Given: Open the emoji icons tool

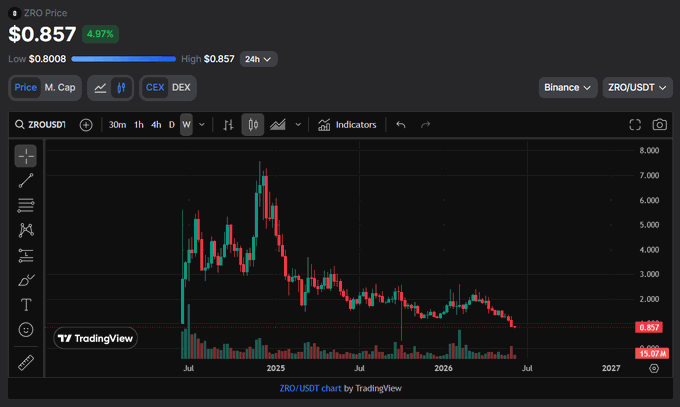Looking at the screenshot, I should click(26, 330).
